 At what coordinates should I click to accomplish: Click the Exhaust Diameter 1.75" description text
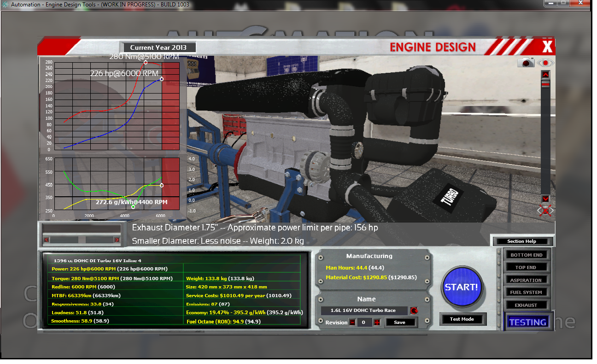(255, 228)
